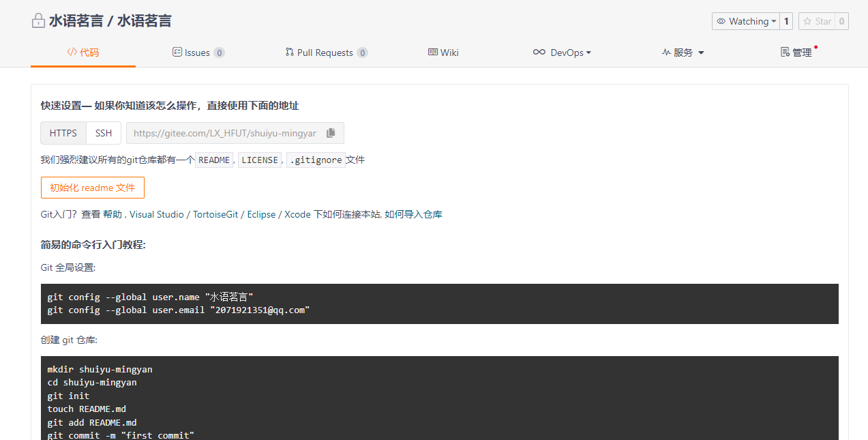
Task: Click the git add README.md command line
Action: [x=92, y=423]
